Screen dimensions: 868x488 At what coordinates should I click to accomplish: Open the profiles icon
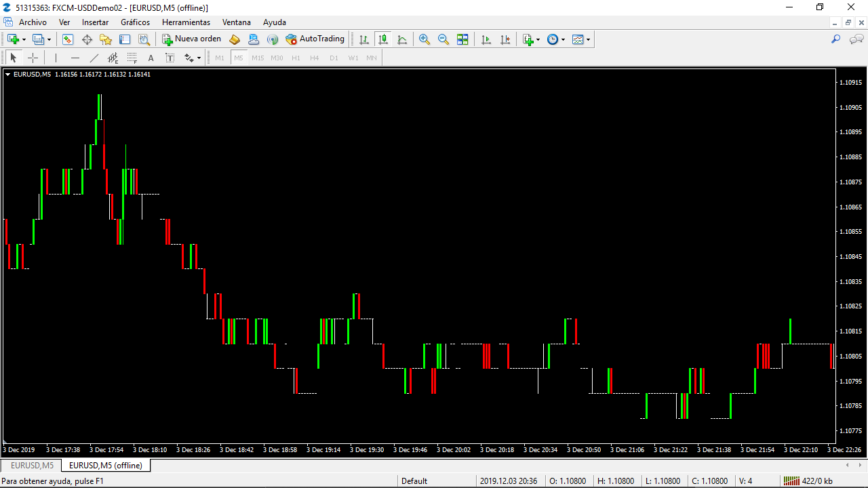[x=38, y=39]
